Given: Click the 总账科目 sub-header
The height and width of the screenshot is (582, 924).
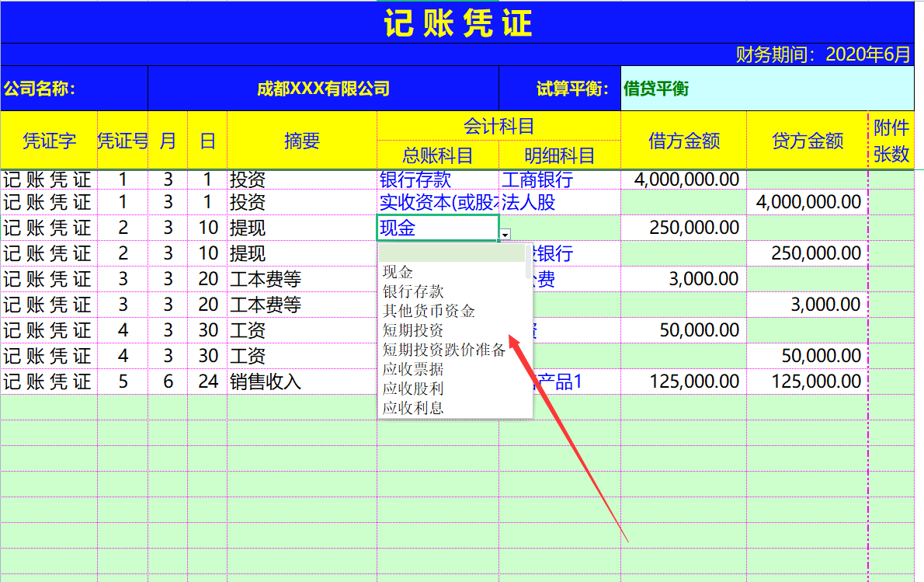Looking at the screenshot, I should (438, 155).
